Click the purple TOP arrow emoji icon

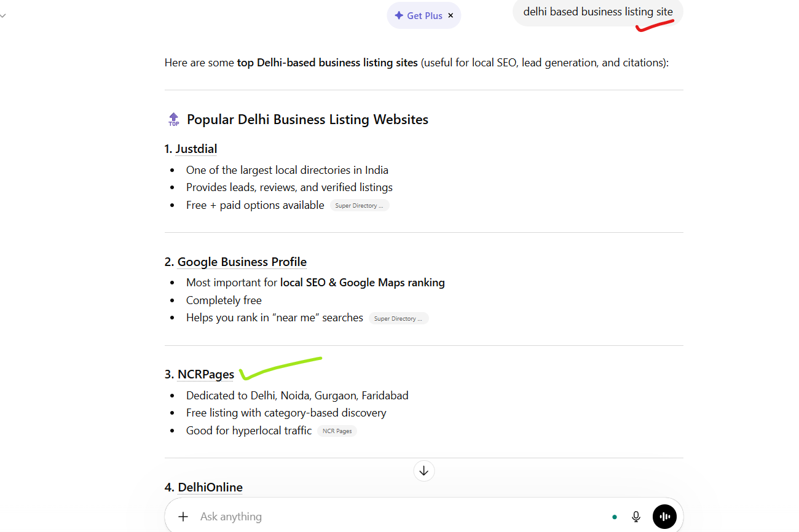pyautogui.click(x=174, y=119)
